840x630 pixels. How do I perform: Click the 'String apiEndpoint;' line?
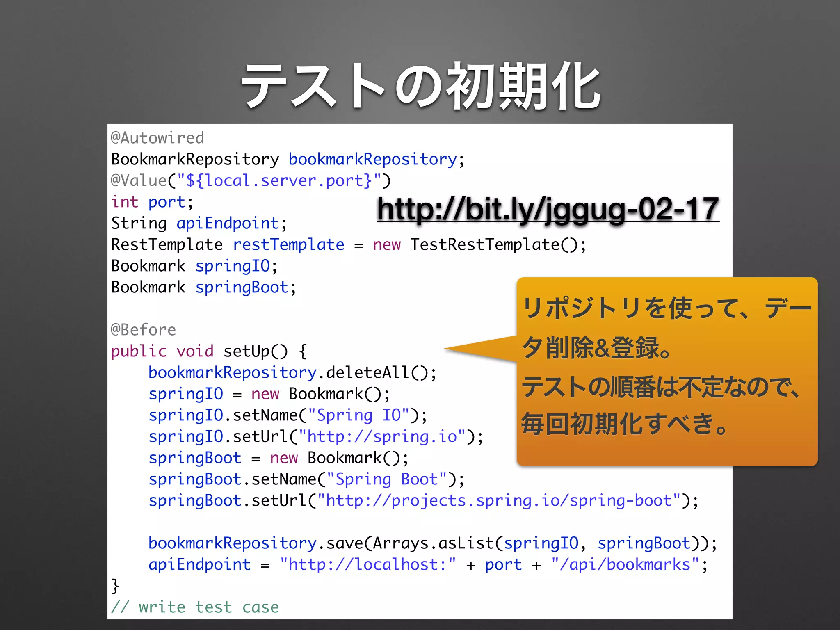[199, 224]
